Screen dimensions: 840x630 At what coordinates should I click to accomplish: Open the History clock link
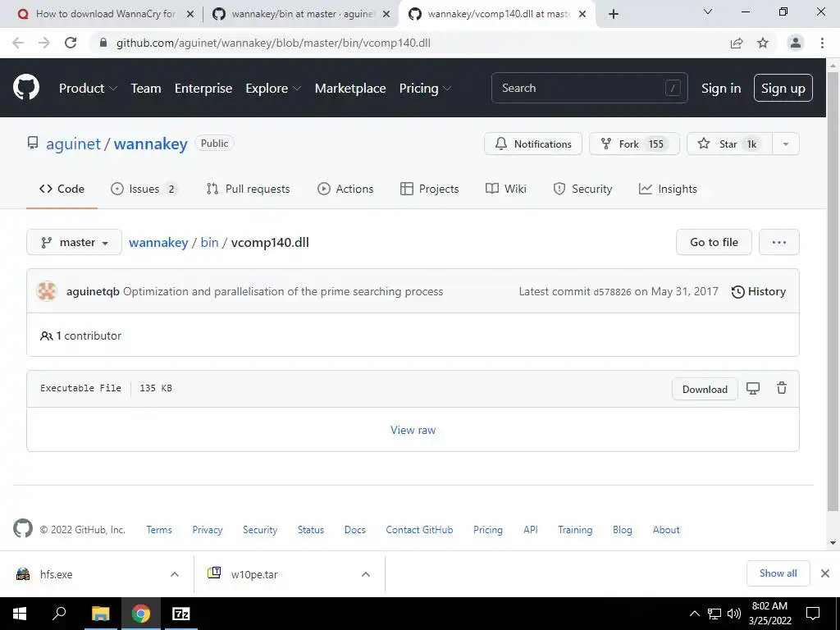point(759,291)
